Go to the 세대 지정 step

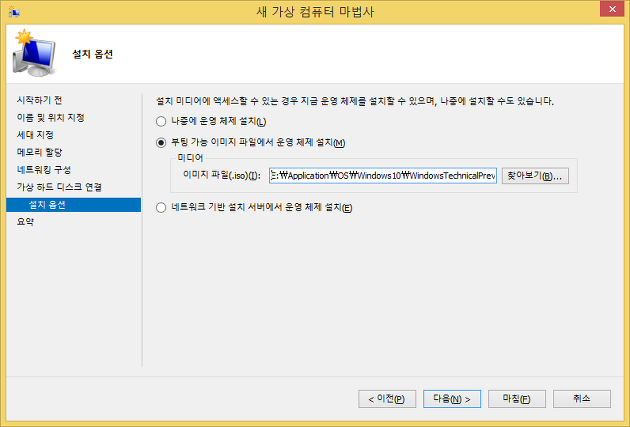point(35,135)
